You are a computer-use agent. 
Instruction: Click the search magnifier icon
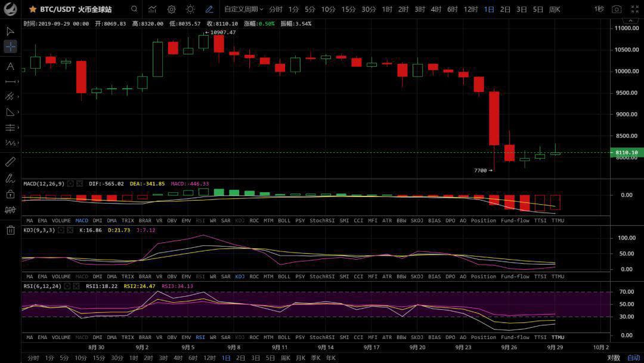[134, 10]
